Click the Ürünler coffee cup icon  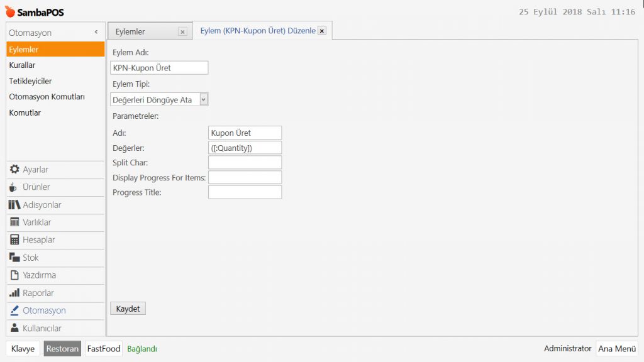coord(14,187)
